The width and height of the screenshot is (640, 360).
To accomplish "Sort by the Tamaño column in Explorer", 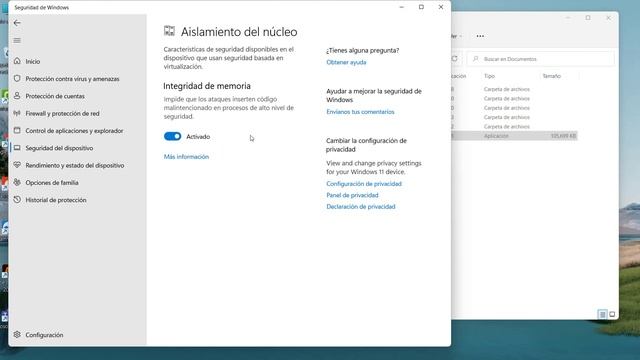I will coord(551,76).
